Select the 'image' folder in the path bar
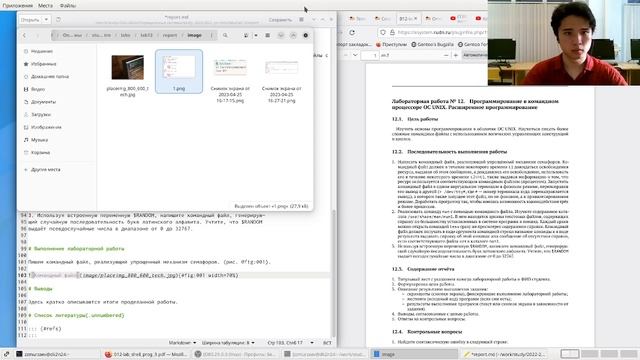Screen dimensions: 640x360 pyautogui.click(x=194, y=36)
